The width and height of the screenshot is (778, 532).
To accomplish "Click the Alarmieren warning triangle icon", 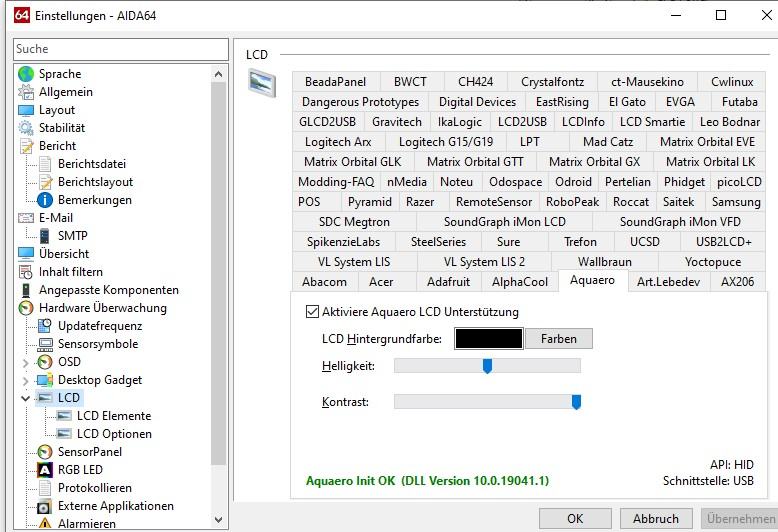I will click(x=45, y=524).
